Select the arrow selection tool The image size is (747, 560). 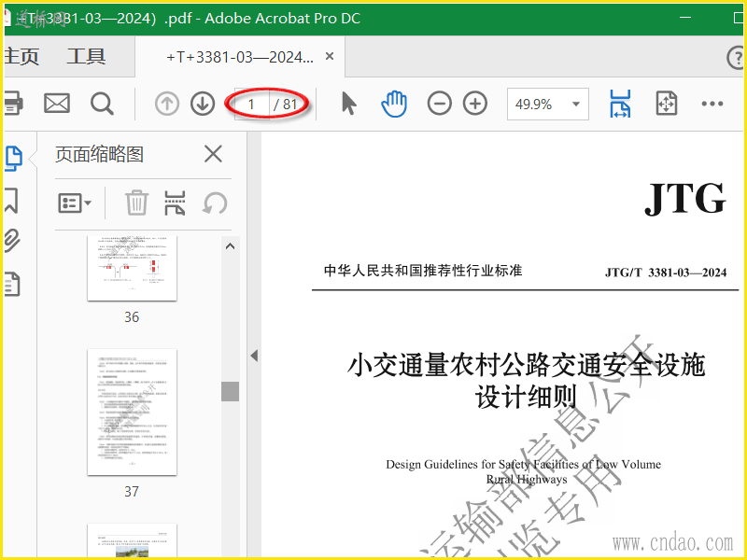tap(348, 104)
